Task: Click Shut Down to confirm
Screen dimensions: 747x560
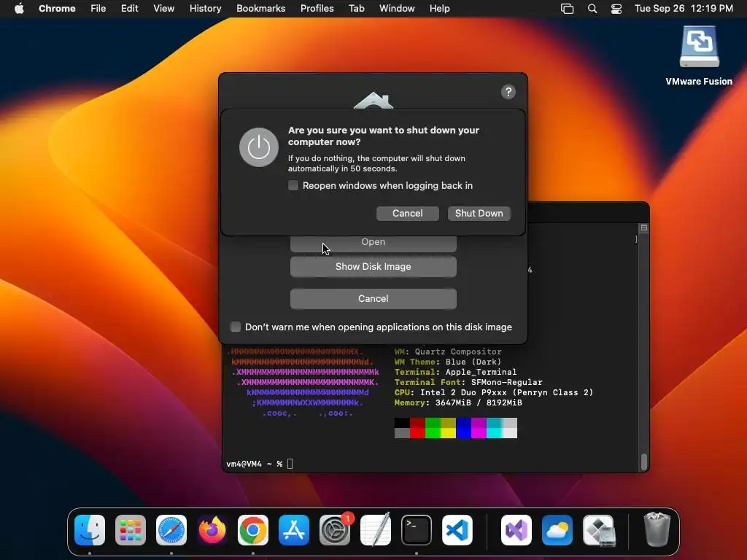Action: [x=479, y=214]
